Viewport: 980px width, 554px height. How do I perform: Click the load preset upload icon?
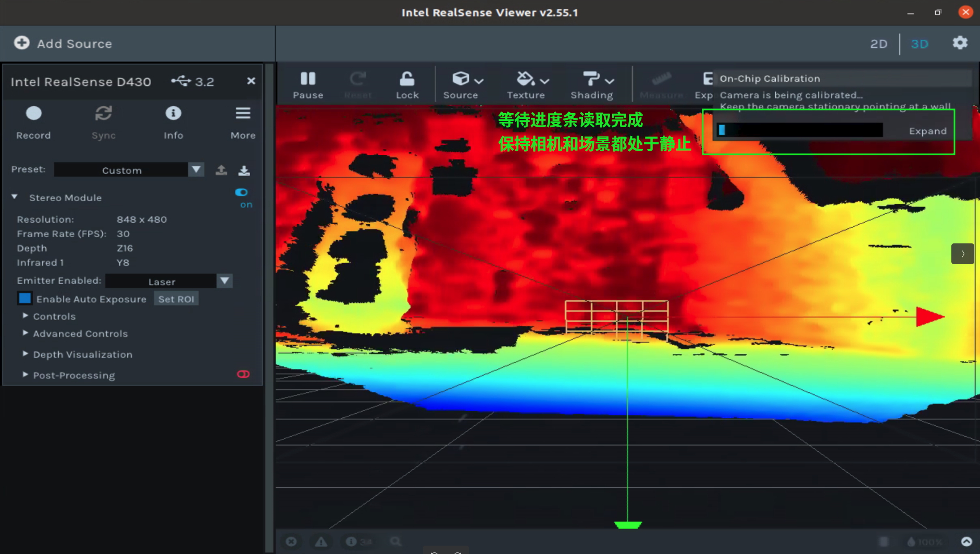[221, 170]
